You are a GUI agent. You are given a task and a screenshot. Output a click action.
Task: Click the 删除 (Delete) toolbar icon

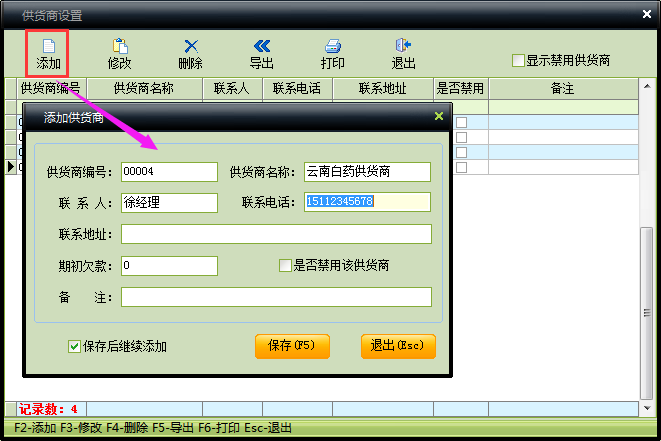tap(191, 54)
